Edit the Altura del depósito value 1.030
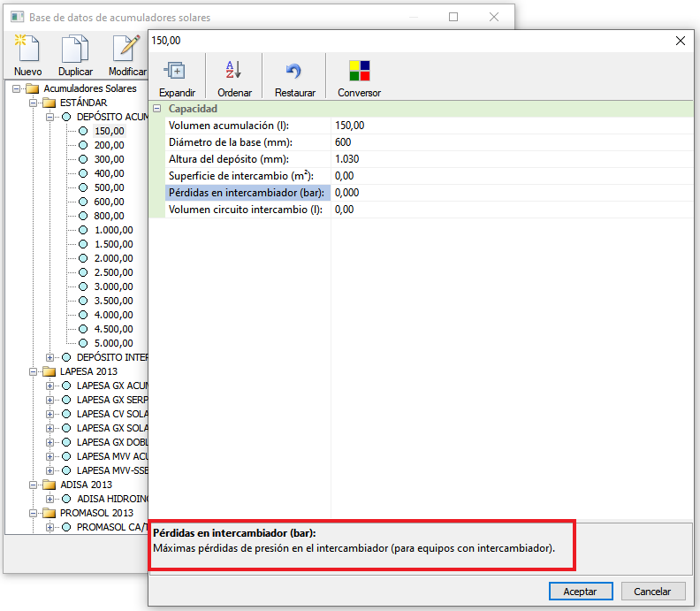Image resolution: width=700 pixels, height=611 pixels. 512,159
